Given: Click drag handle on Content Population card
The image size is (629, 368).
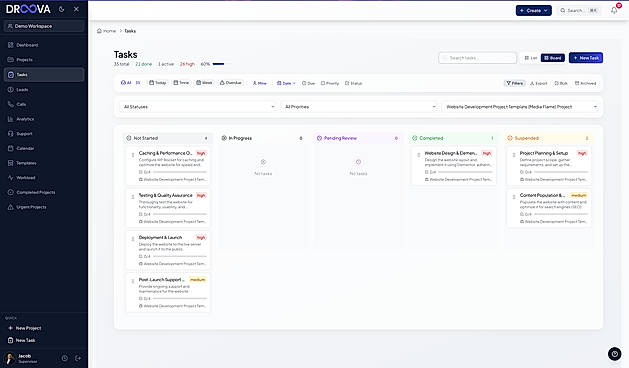Looking at the screenshot, I should 514,197.
